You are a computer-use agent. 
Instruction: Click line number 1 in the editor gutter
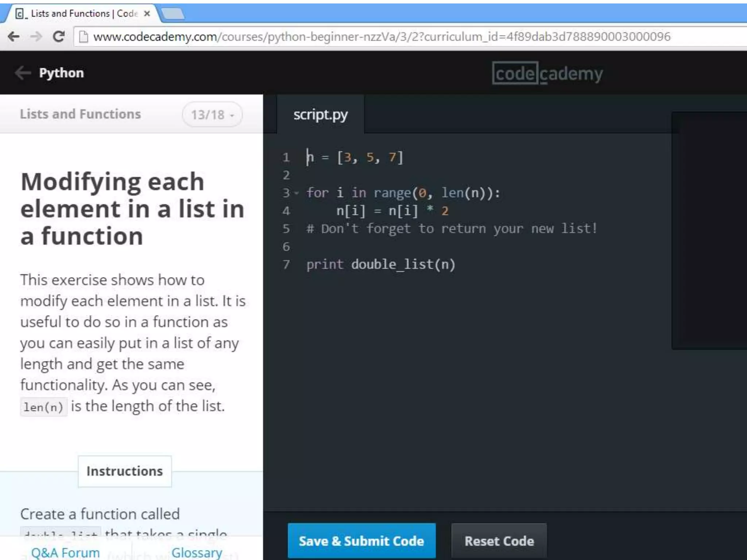[x=286, y=157]
